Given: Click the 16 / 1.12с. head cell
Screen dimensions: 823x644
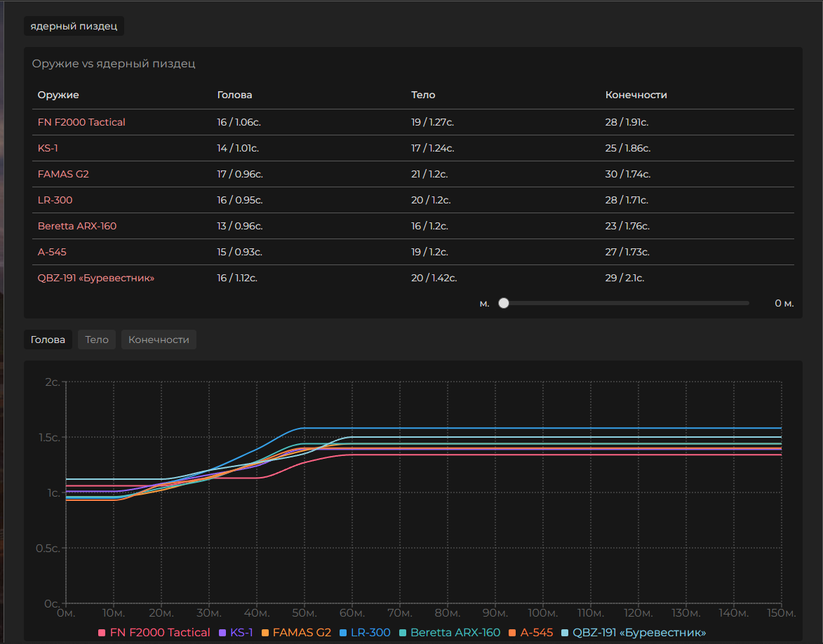Looking at the screenshot, I should (237, 278).
